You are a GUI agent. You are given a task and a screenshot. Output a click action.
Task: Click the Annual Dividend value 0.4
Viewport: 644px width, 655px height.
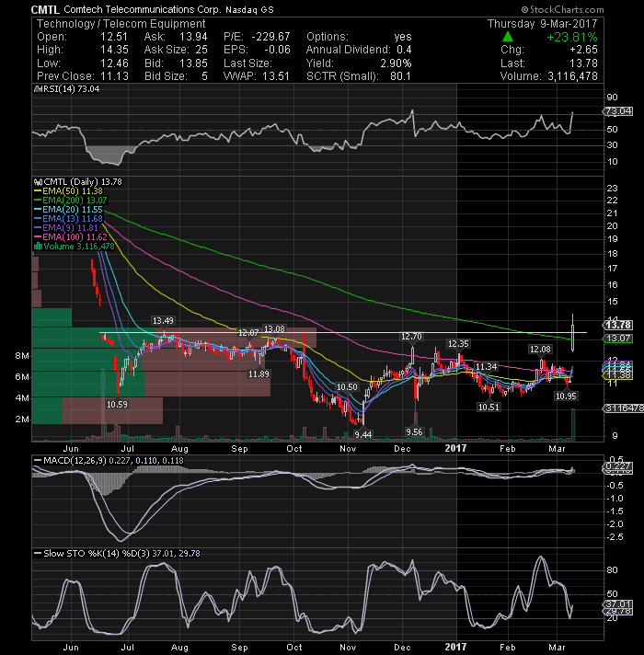[x=404, y=50]
